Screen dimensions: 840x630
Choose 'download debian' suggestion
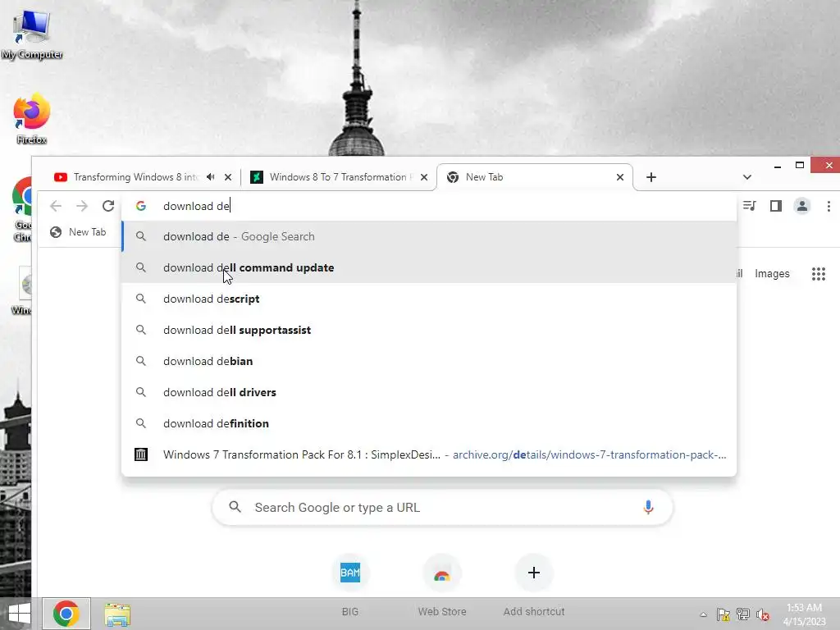pyautogui.click(x=429, y=361)
